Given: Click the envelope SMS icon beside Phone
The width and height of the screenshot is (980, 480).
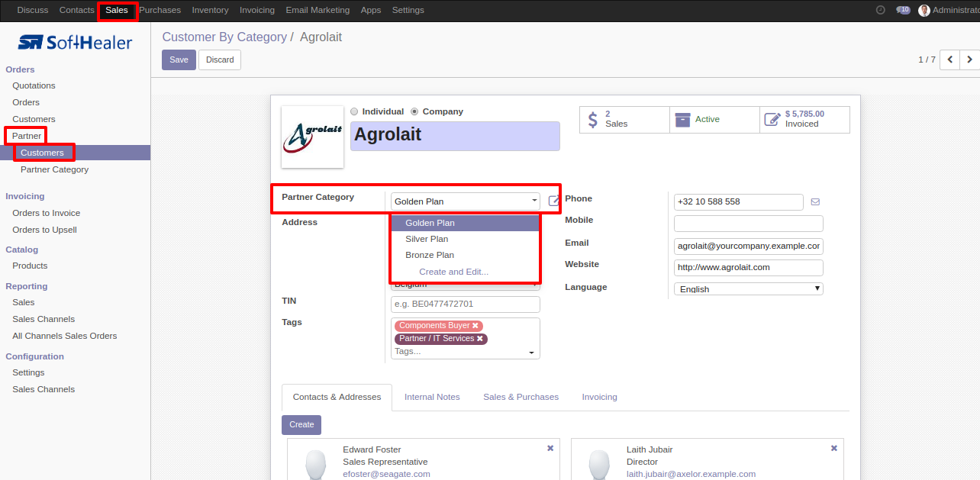Looking at the screenshot, I should [x=815, y=202].
